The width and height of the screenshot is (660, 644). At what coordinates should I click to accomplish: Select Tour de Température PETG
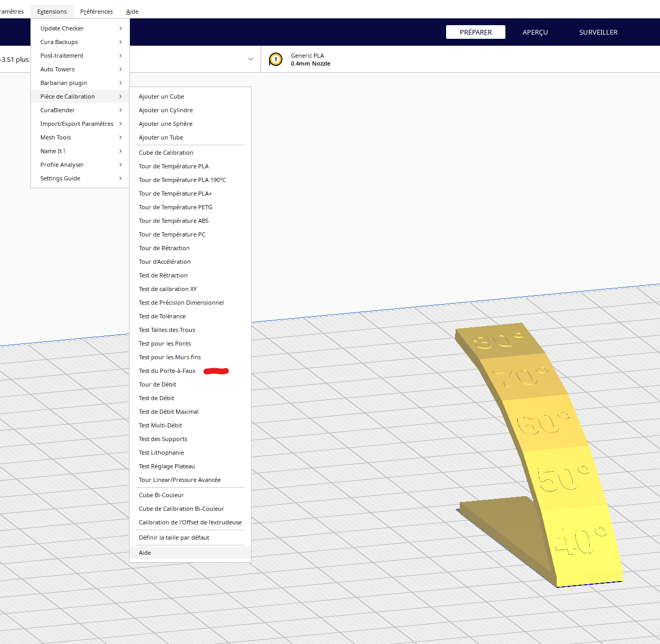tap(190, 207)
